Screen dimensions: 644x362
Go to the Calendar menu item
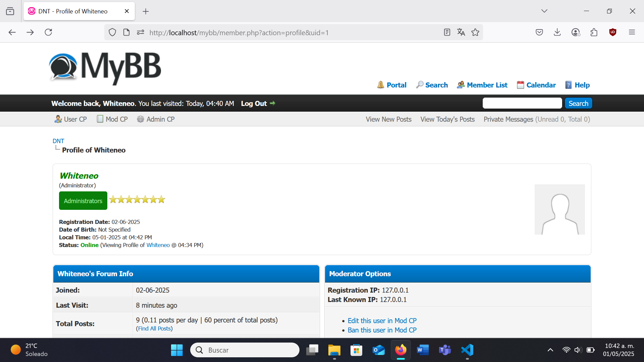pos(541,85)
